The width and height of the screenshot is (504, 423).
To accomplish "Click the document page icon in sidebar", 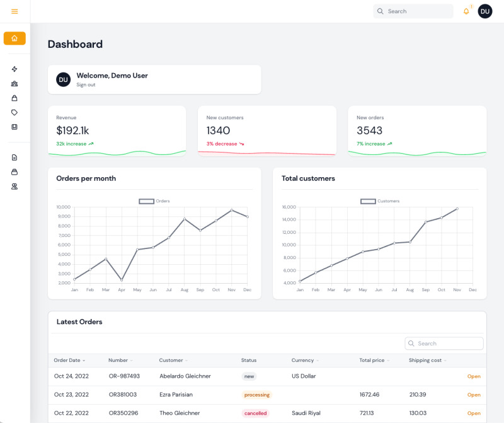I will coord(14,158).
